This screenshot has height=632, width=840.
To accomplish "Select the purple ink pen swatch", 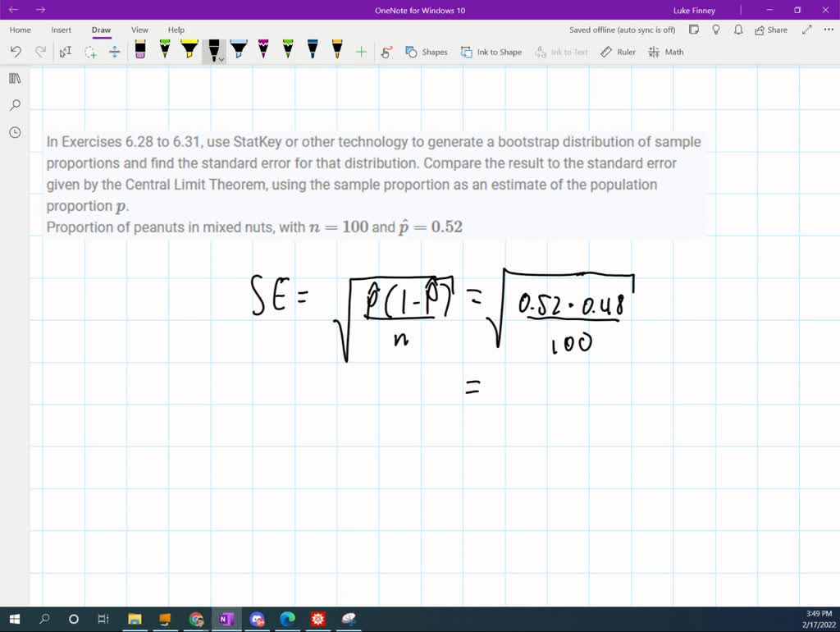I will 262,51.
